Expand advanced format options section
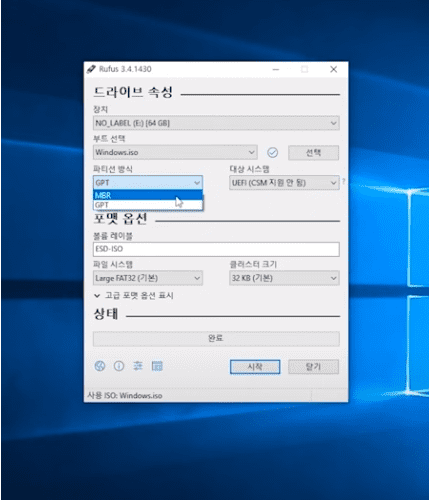The height and width of the screenshot is (500, 429). pos(134,296)
